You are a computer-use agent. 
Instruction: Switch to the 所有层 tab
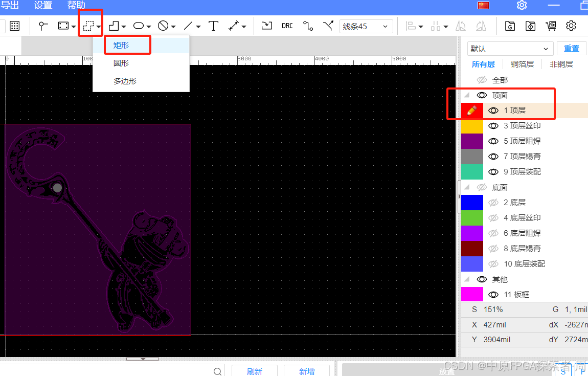click(x=483, y=64)
